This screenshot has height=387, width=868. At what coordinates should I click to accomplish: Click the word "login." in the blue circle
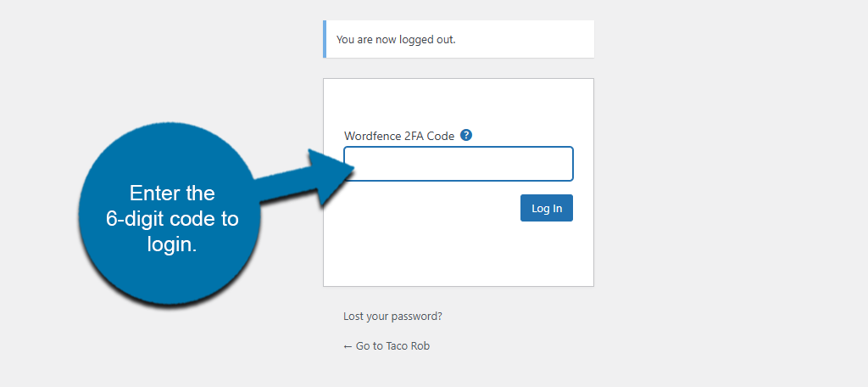coord(172,244)
